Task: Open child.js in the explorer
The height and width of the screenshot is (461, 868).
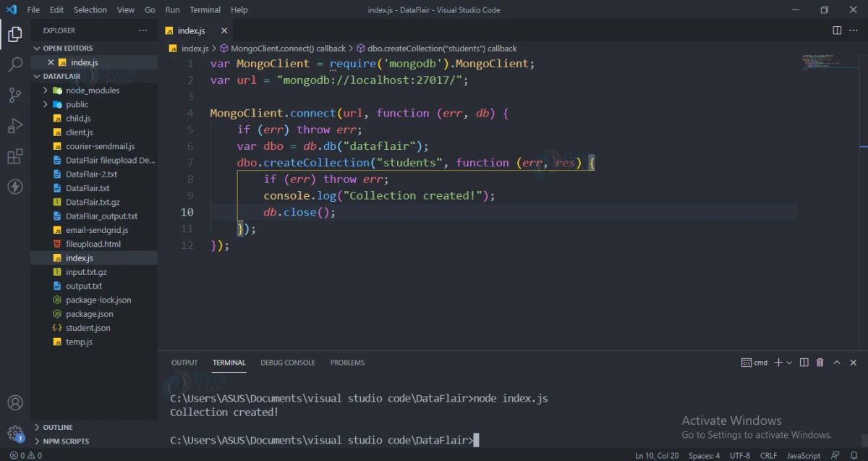Action: point(78,118)
